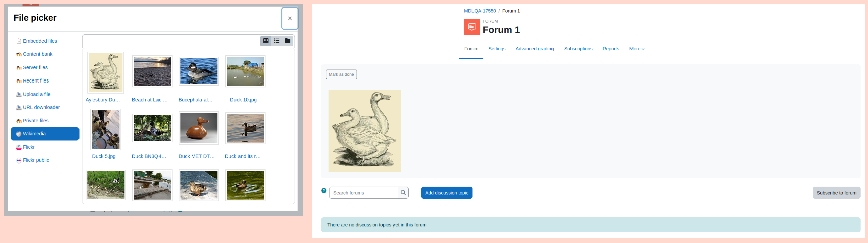Open the Subscriptions tab

578,49
